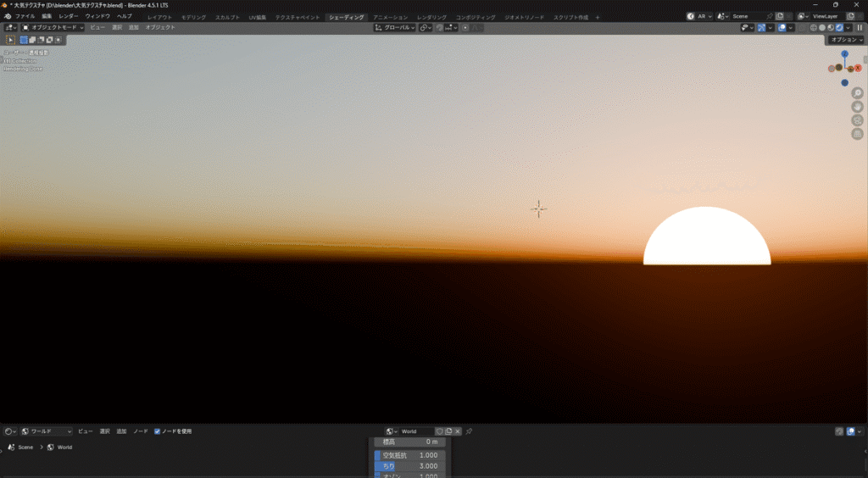This screenshot has width=868, height=478.
Task: Toggle proportional editing circle icon
Action: click(x=465, y=28)
